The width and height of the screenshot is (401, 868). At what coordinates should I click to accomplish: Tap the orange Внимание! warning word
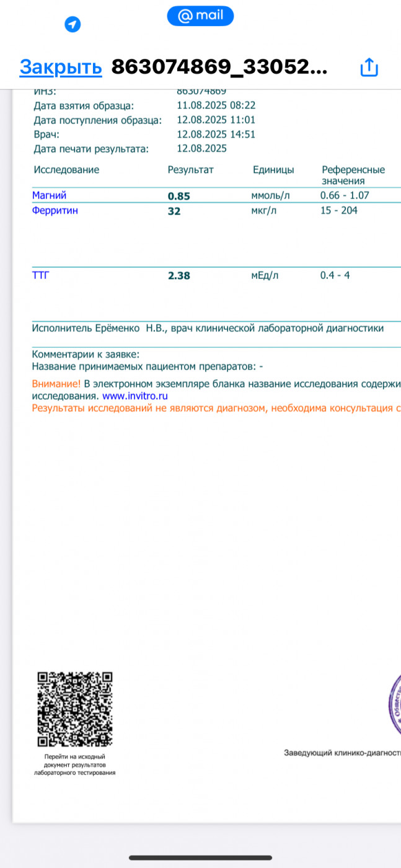click(56, 384)
